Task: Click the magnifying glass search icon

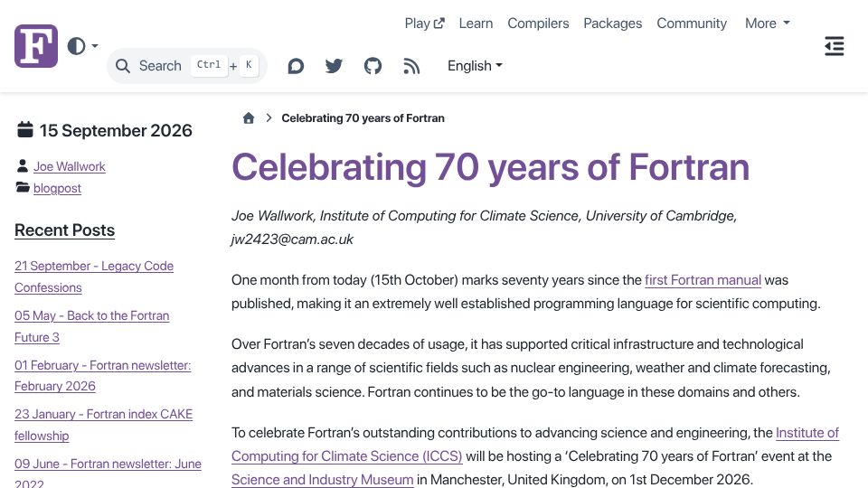Action: pyautogui.click(x=123, y=66)
